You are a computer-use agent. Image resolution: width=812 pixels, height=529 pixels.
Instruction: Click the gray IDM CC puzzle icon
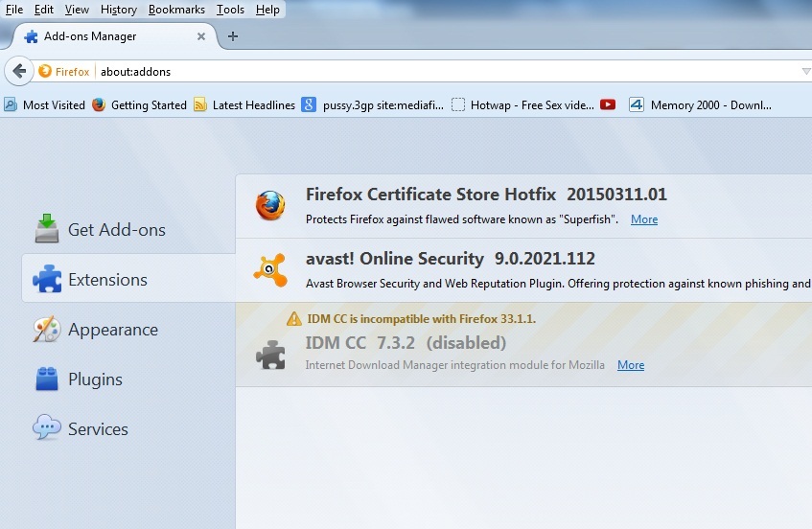[x=270, y=356]
